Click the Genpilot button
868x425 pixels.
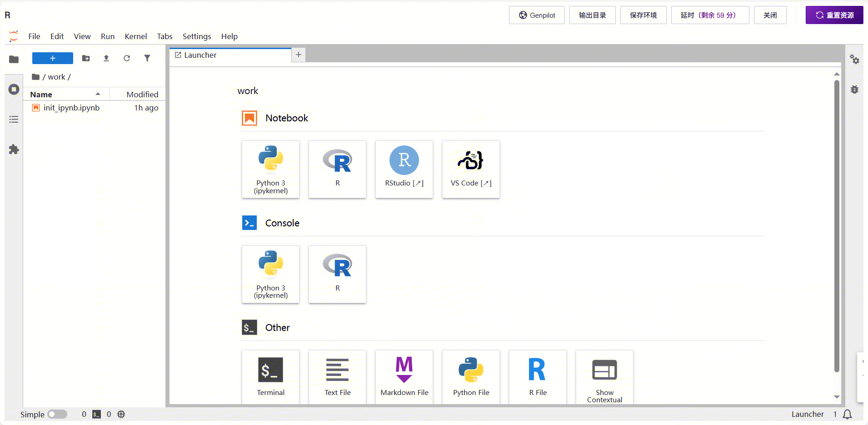tap(537, 15)
